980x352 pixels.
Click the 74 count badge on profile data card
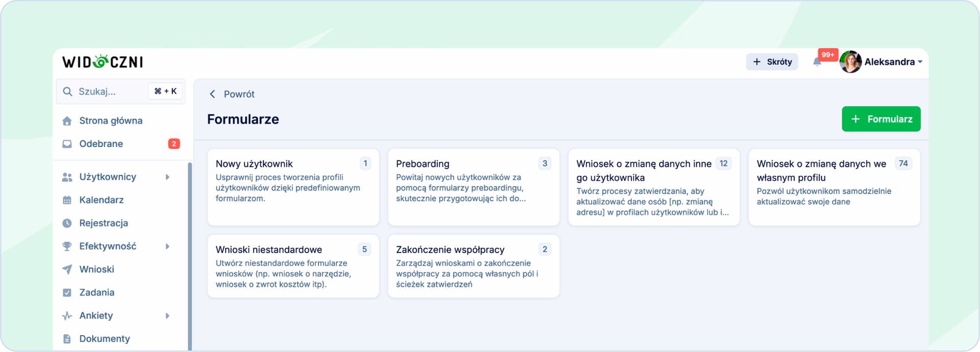point(903,163)
